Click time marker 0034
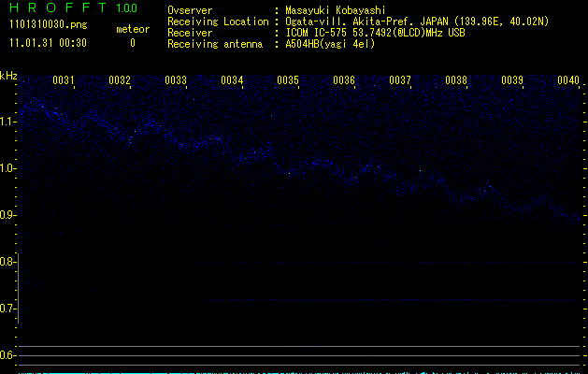 (232, 80)
